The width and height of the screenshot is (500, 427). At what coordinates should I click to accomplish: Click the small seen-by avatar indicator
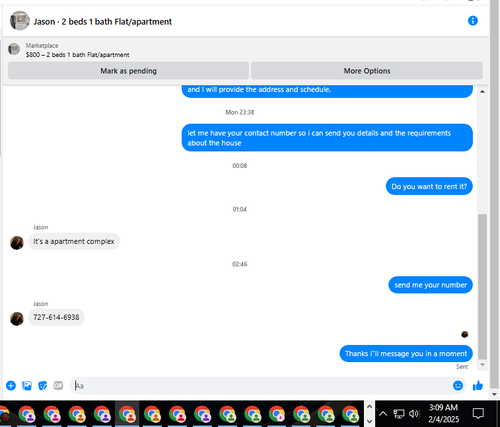(x=464, y=334)
